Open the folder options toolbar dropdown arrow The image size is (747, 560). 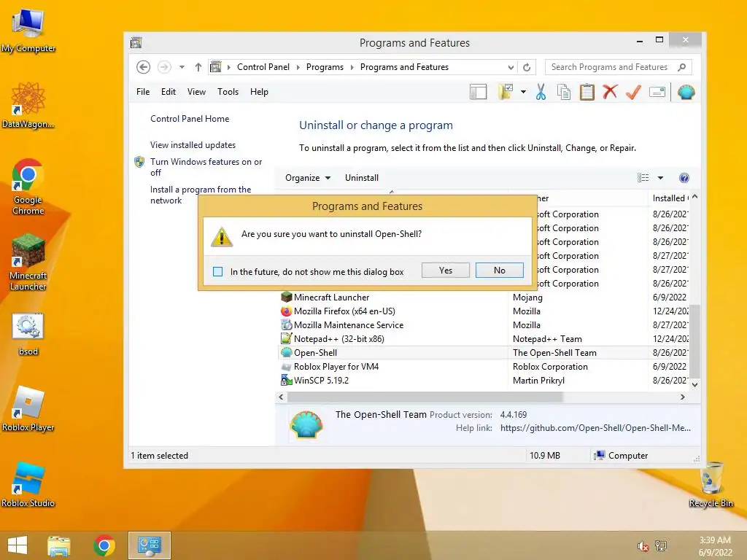pos(523,92)
